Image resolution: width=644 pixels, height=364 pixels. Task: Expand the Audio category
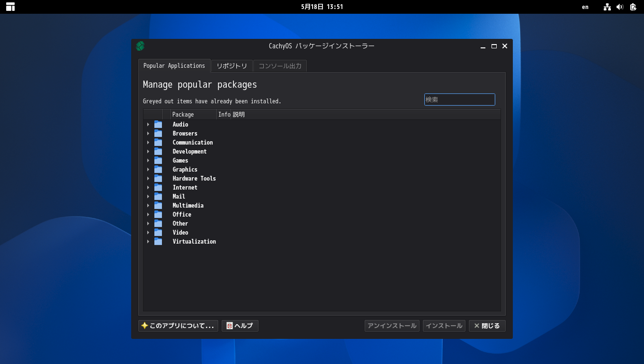(x=148, y=124)
